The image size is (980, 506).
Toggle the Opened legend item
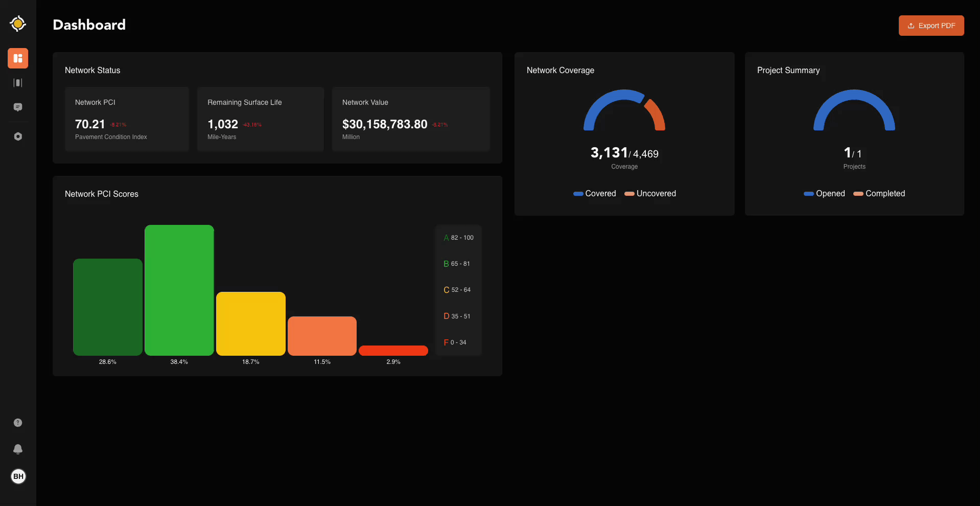[824, 194]
